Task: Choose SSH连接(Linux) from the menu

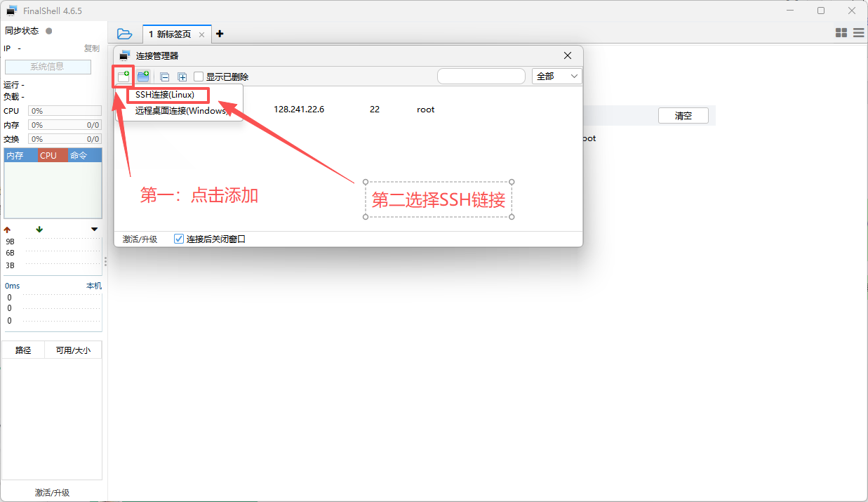Action: pyautogui.click(x=165, y=94)
